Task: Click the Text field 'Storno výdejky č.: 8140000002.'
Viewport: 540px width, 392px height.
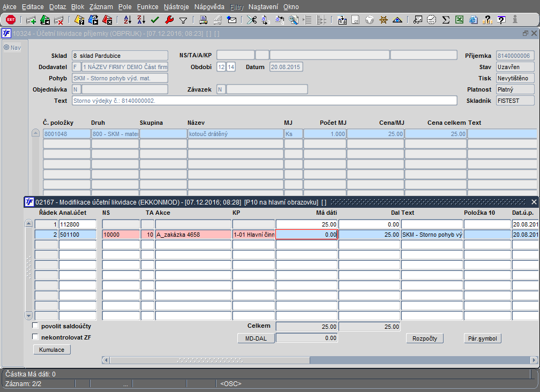Action: pyautogui.click(x=265, y=101)
